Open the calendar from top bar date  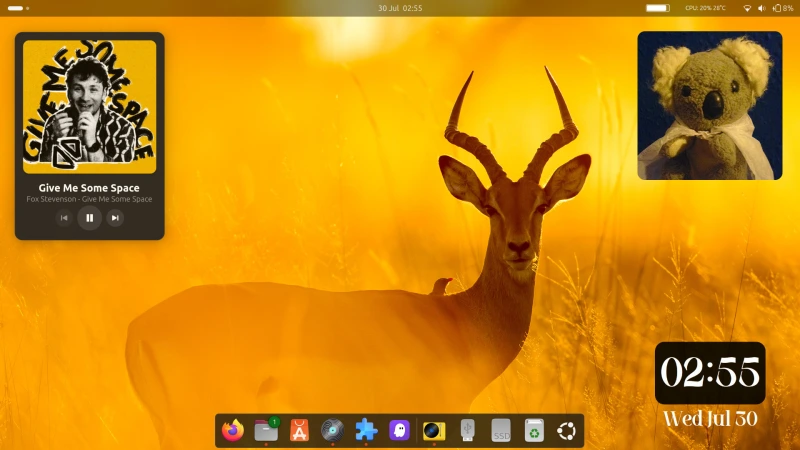point(400,8)
